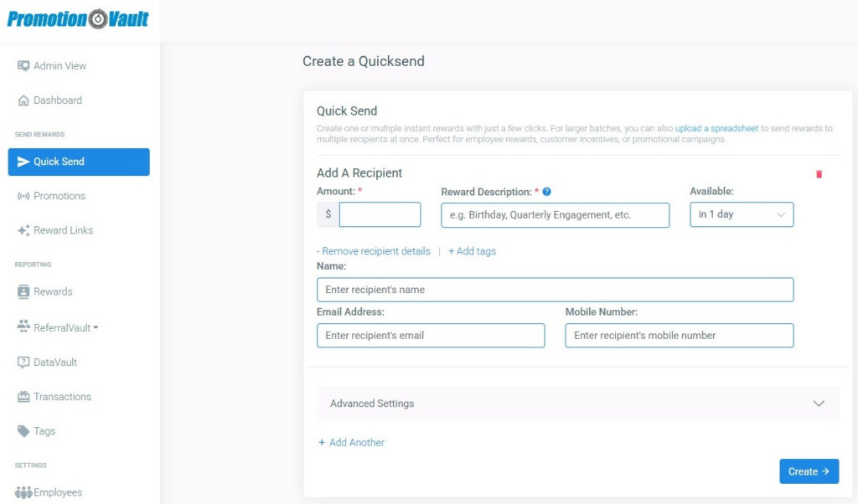
Task: Click the Reward Links sparkle icon
Action: 23,230
